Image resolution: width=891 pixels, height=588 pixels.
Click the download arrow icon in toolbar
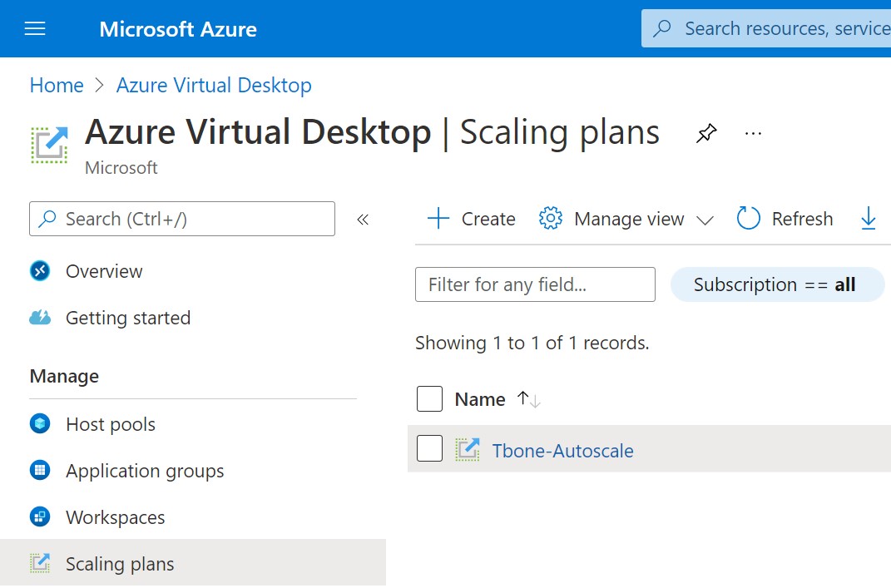[869, 219]
